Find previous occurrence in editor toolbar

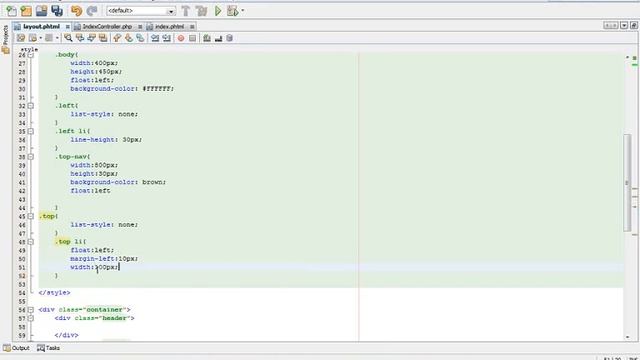tap(80, 38)
